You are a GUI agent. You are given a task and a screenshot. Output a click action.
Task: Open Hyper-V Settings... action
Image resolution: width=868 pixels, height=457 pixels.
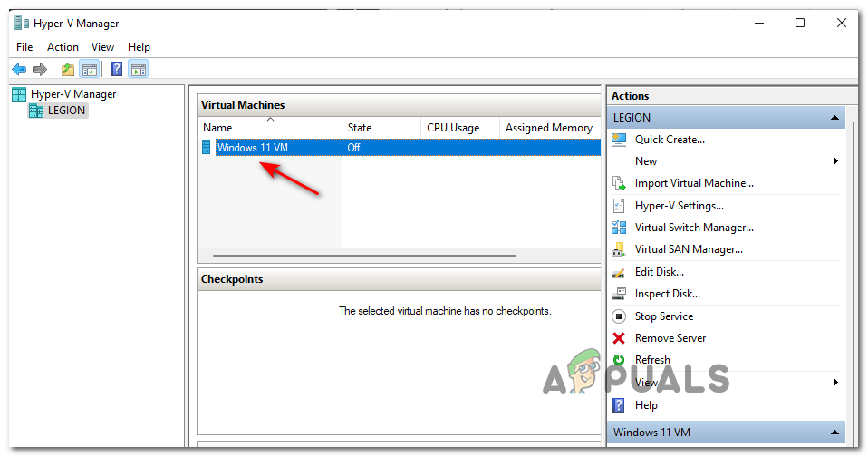pyautogui.click(x=680, y=206)
